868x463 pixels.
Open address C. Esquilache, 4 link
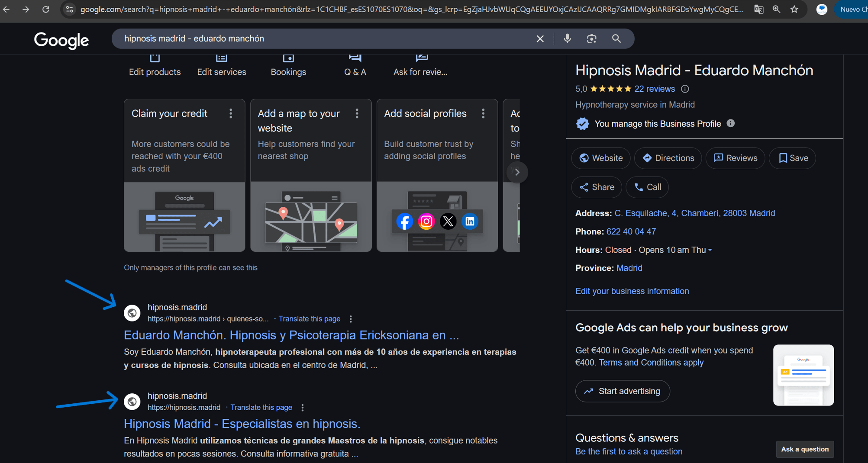pos(694,213)
